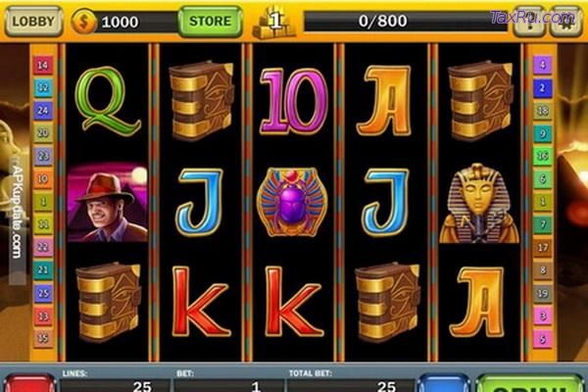Select payline marker 14 on left
The height and width of the screenshot is (392, 588).
[x=43, y=65]
